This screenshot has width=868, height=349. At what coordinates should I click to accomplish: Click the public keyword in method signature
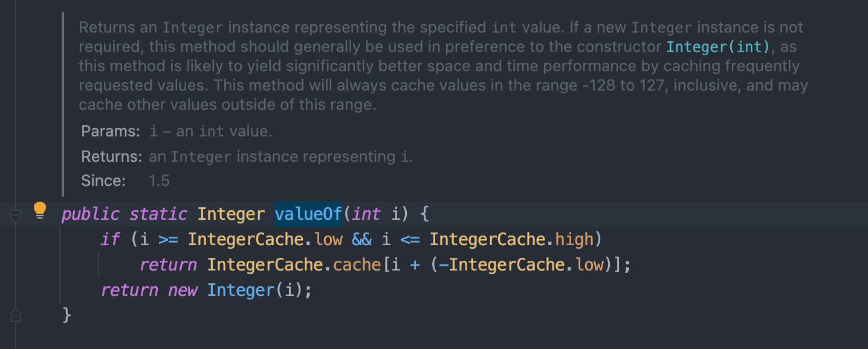click(x=91, y=214)
